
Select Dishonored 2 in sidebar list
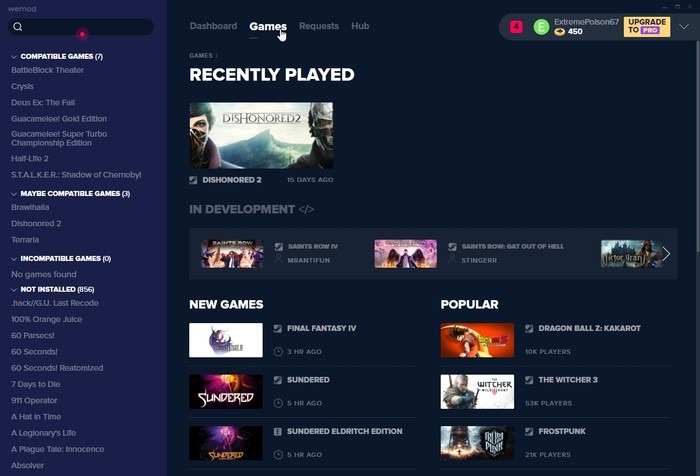36,223
